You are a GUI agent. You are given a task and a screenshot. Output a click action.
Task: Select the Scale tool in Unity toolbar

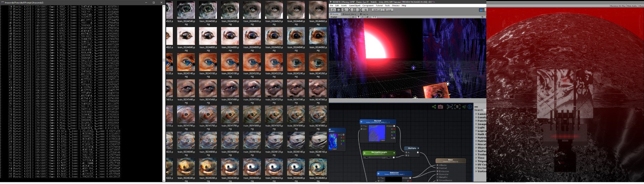point(349,10)
